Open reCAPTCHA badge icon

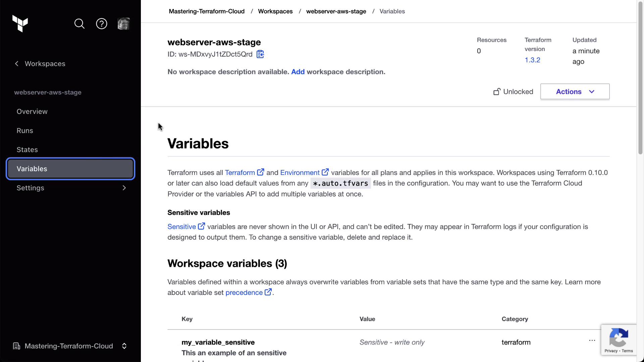point(619,337)
